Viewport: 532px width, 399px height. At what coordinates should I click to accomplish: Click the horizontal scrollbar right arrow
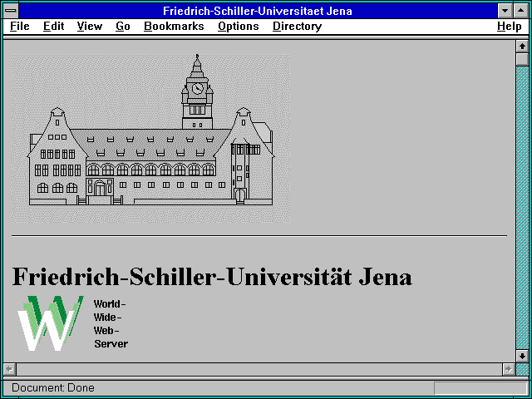[x=509, y=369]
